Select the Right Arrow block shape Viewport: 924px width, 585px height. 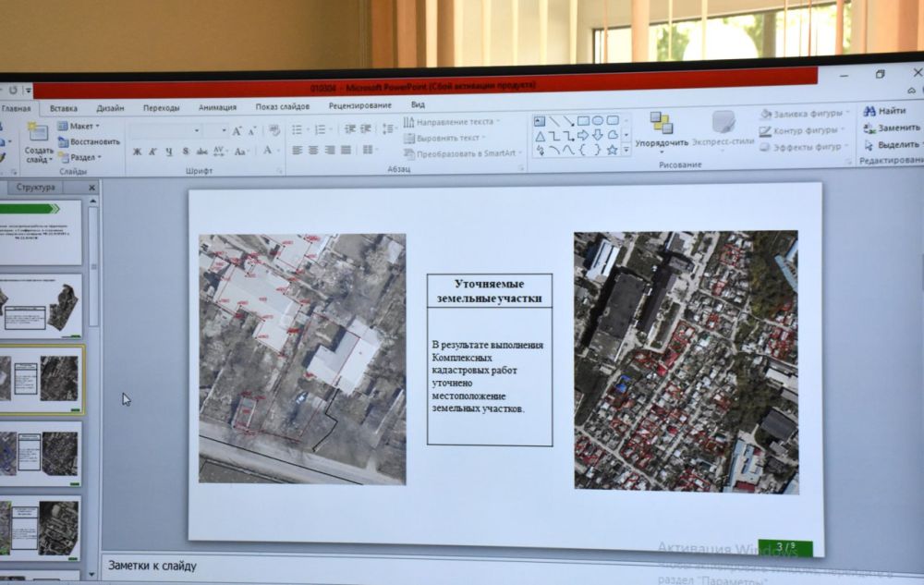click(x=583, y=136)
